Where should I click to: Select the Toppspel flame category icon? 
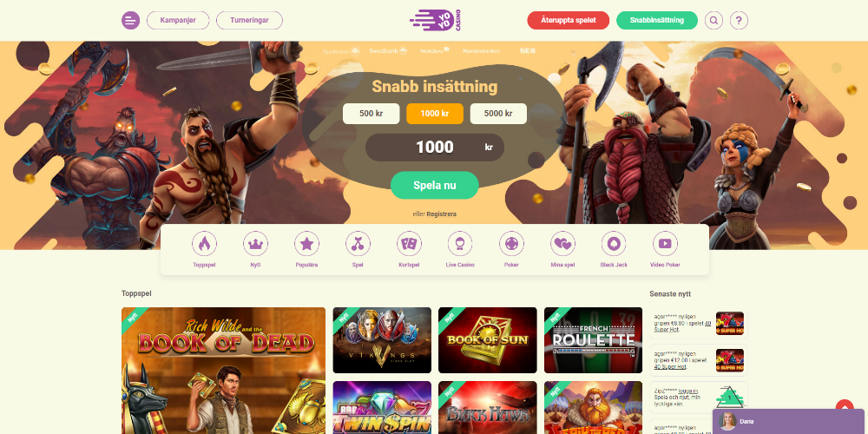(x=204, y=244)
